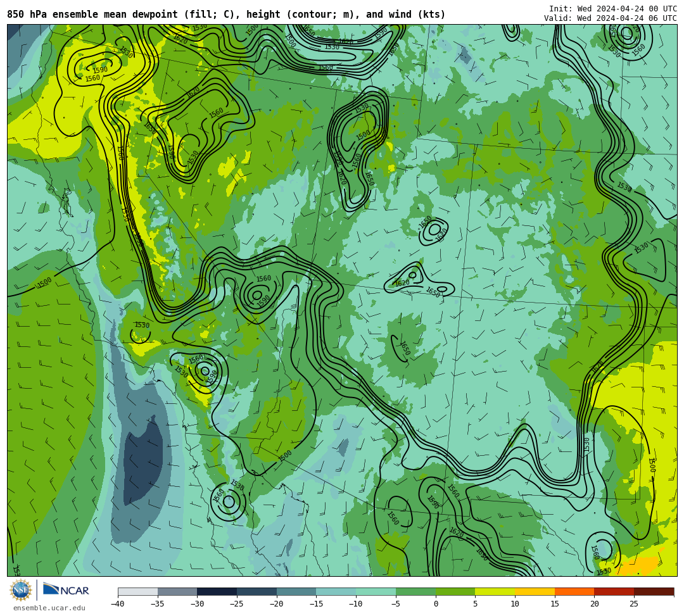This screenshot has width=684, height=616.
Task: Choose the red 20 to 25 colorbar swatch
Action: 614,591
